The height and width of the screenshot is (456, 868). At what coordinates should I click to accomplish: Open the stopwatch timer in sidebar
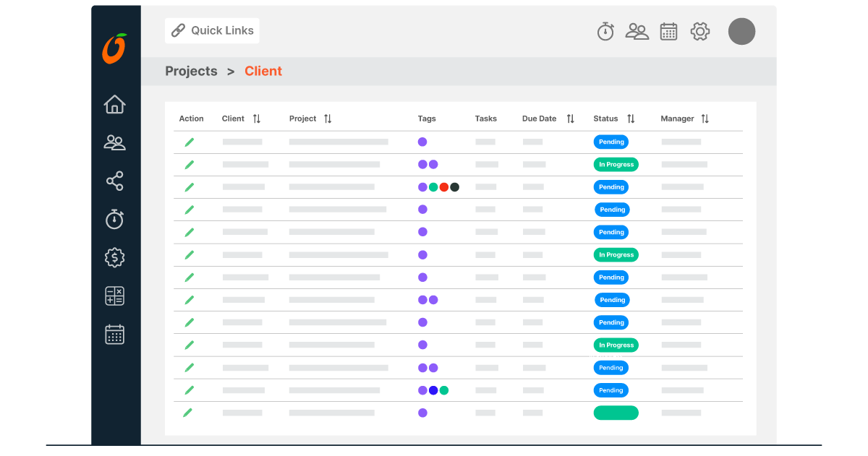pos(114,219)
